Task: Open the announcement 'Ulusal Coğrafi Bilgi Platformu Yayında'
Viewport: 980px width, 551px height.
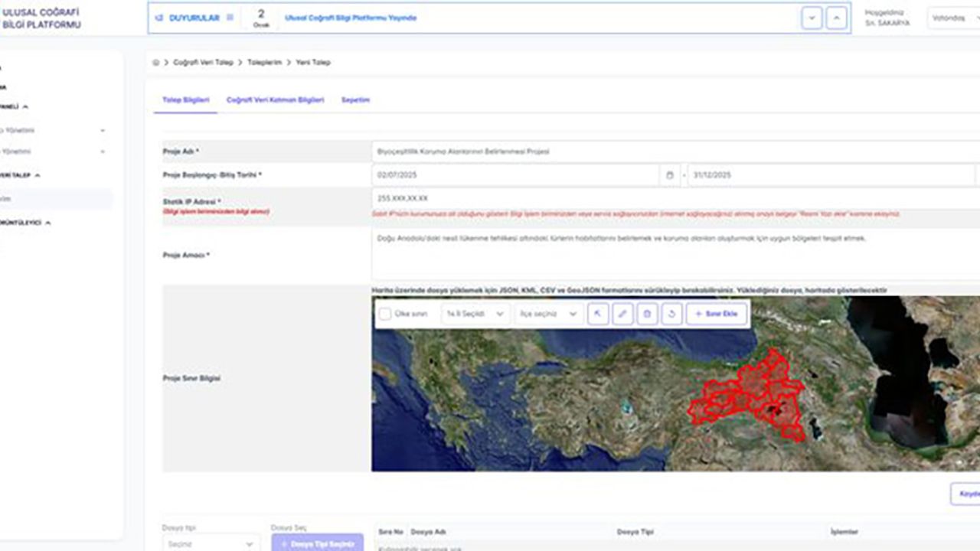Action: click(350, 18)
